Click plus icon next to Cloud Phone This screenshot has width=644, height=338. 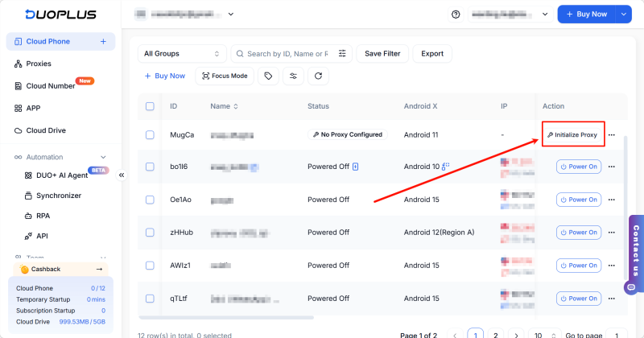[103, 41]
